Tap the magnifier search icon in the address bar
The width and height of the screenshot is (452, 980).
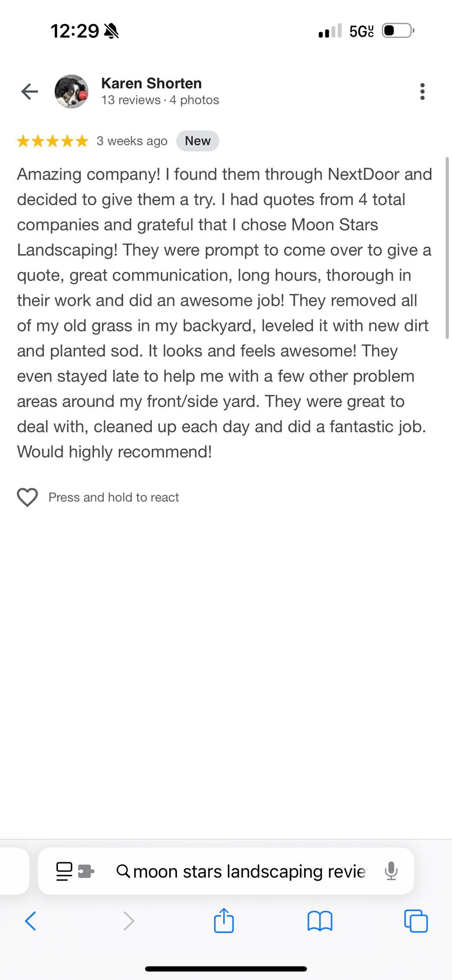(123, 871)
